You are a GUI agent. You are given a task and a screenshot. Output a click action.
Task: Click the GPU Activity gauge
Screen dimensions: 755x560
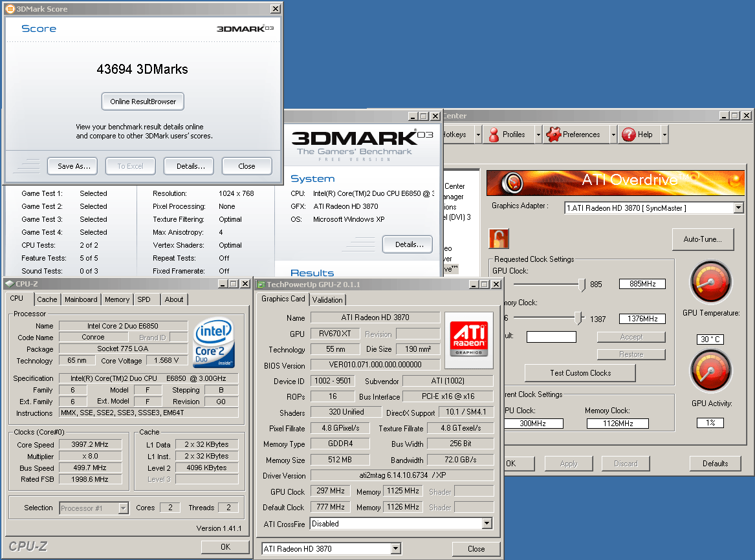click(711, 371)
